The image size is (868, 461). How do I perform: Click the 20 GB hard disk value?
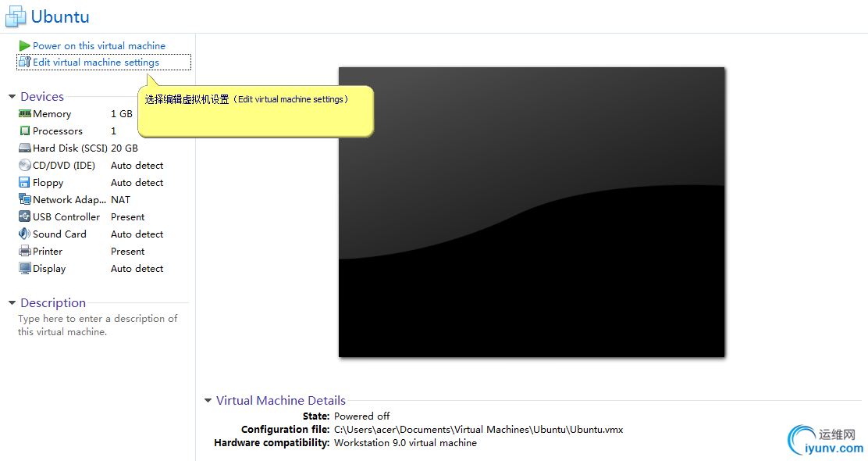pos(125,148)
